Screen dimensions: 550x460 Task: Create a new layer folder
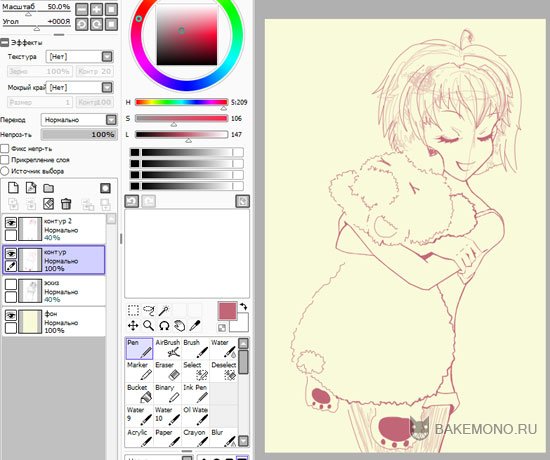point(48,188)
